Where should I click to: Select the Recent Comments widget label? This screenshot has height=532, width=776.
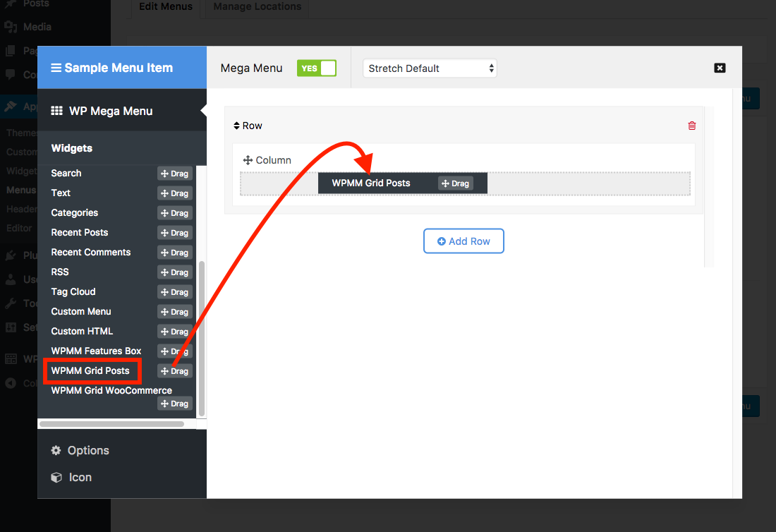tap(91, 253)
